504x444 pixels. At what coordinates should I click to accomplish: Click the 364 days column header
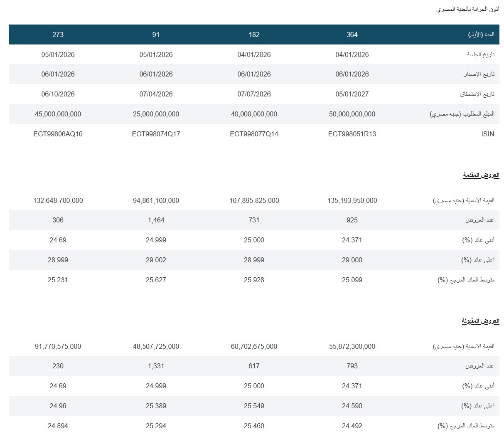tap(352, 35)
